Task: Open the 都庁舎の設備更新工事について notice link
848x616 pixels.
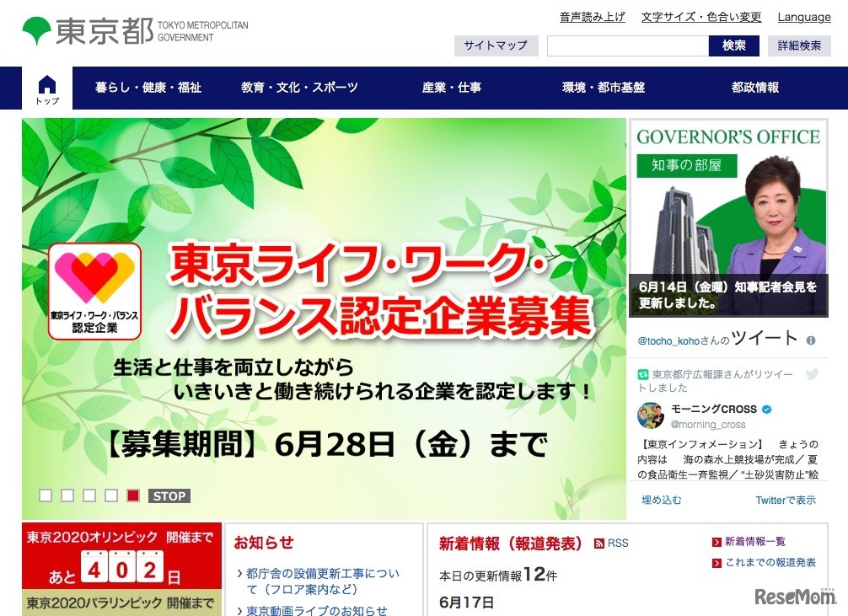Action: coord(322,581)
